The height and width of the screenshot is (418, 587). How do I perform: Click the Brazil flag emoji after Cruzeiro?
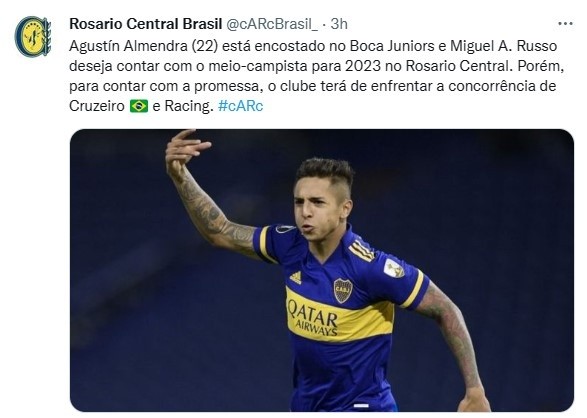pos(139,106)
